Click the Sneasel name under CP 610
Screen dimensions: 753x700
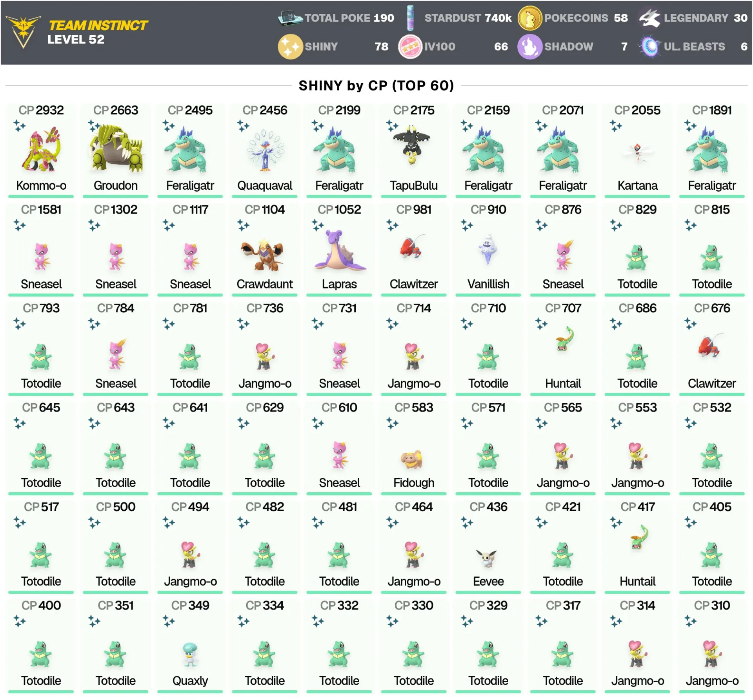339,483
